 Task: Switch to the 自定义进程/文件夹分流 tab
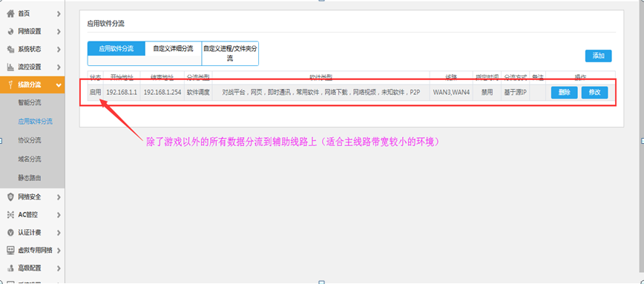click(x=230, y=53)
